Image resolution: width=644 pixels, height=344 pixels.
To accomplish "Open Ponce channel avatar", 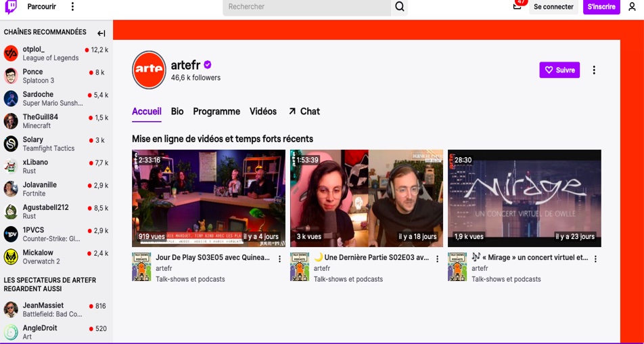I will click(11, 76).
